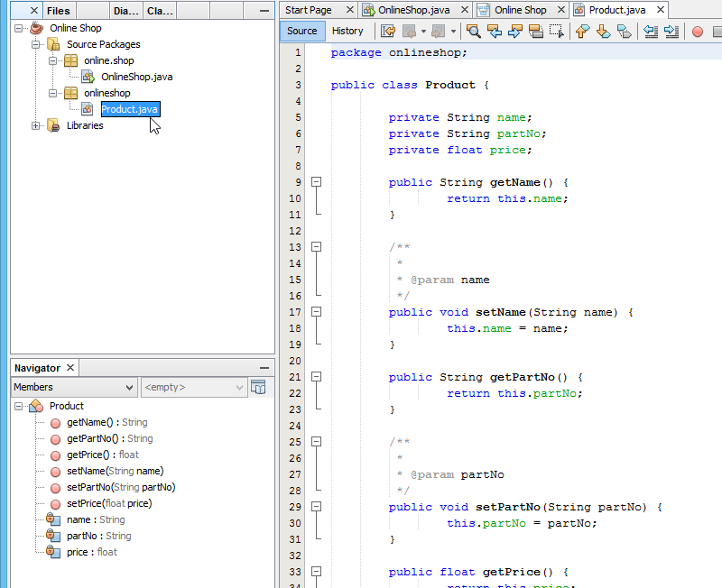Fold the setPartNo method at line 29

click(x=317, y=507)
